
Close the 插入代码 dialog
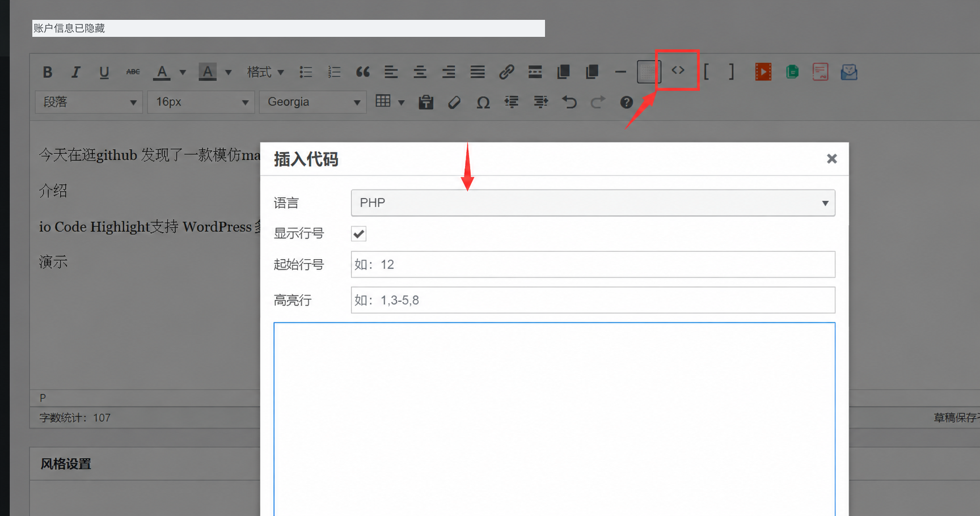pos(831,159)
